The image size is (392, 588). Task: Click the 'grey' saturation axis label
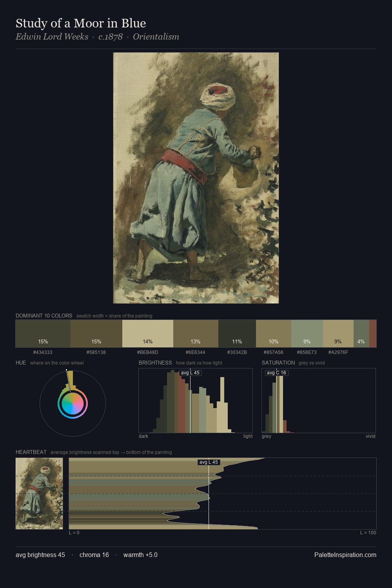[267, 436]
